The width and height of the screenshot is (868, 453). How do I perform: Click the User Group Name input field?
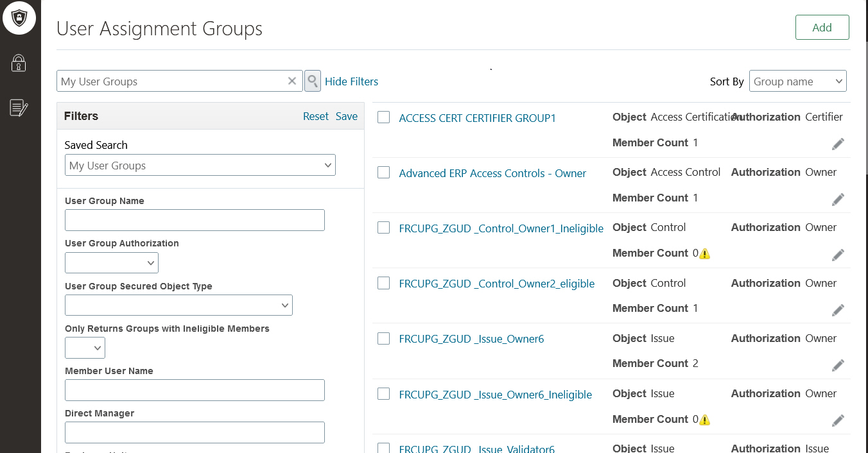pos(195,220)
